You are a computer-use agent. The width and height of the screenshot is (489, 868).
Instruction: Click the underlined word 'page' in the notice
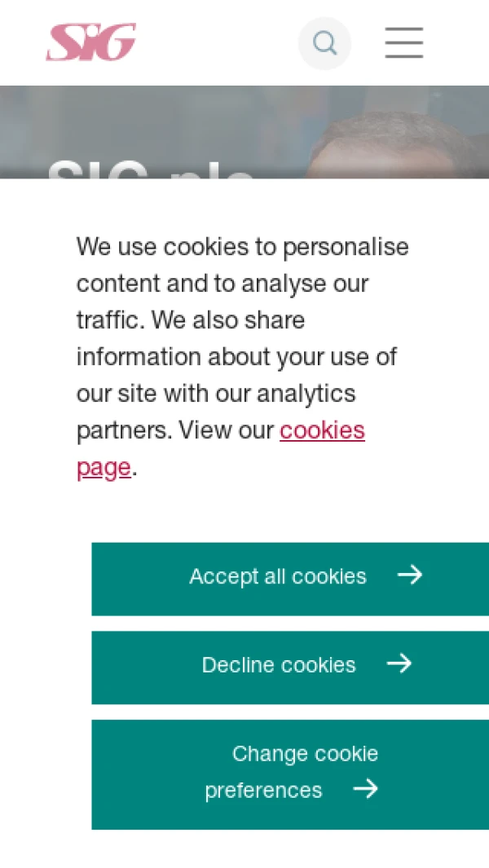104,468
